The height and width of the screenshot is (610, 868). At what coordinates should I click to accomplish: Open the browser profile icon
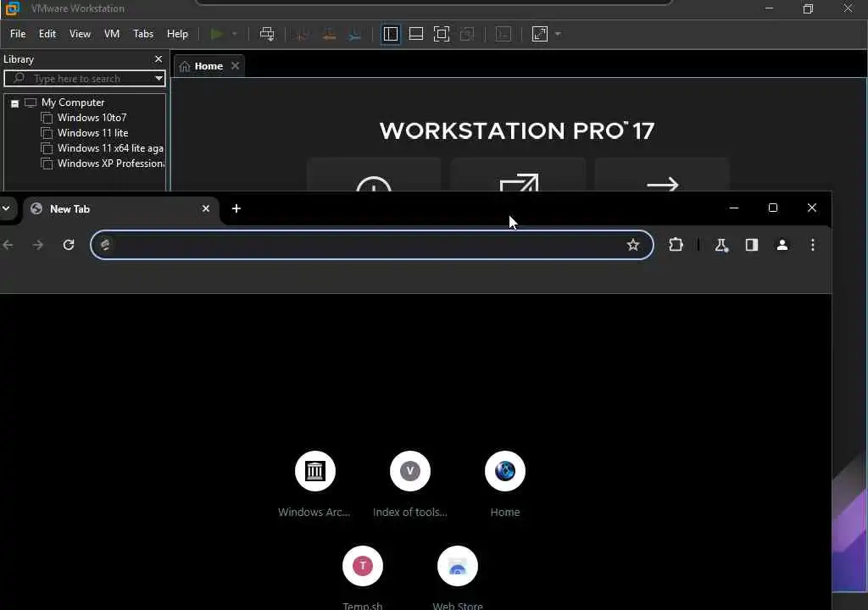click(782, 245)
